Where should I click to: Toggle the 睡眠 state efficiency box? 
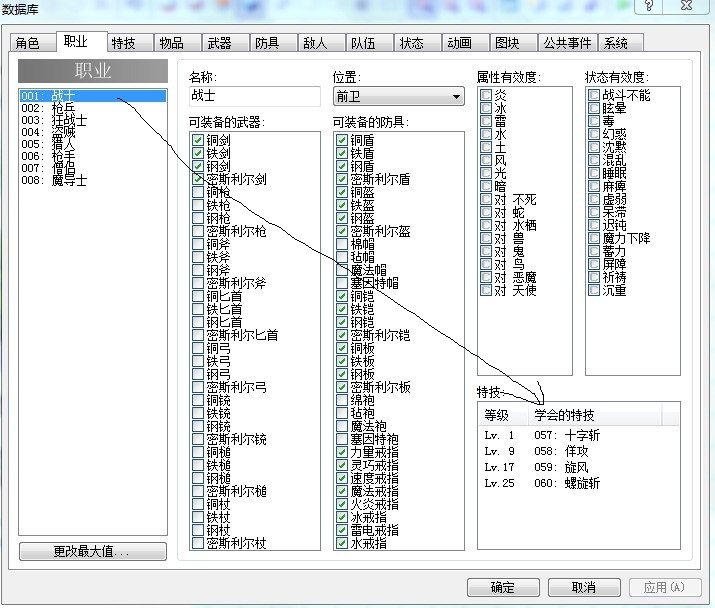pos(594,173)
